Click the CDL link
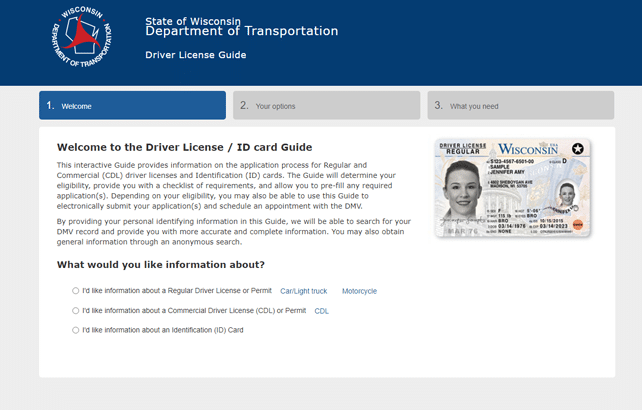Image resolution: width=642 pixels, height=410 pixels. click(x=321, y=311)
